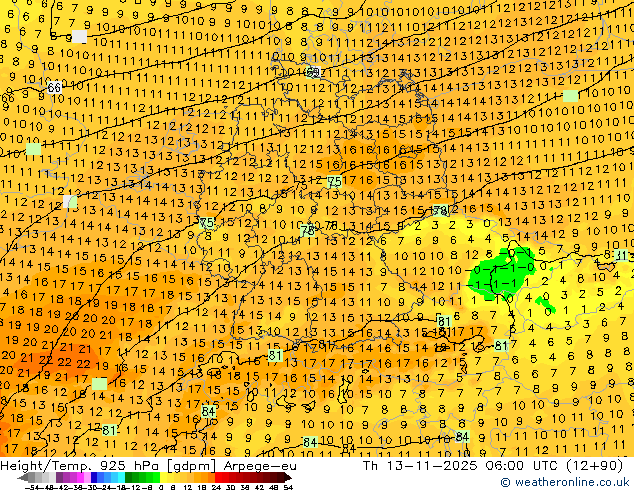Click the 69 contour height label
The image size is (634, 490).
pyautogui.click(x=313, y=73)
